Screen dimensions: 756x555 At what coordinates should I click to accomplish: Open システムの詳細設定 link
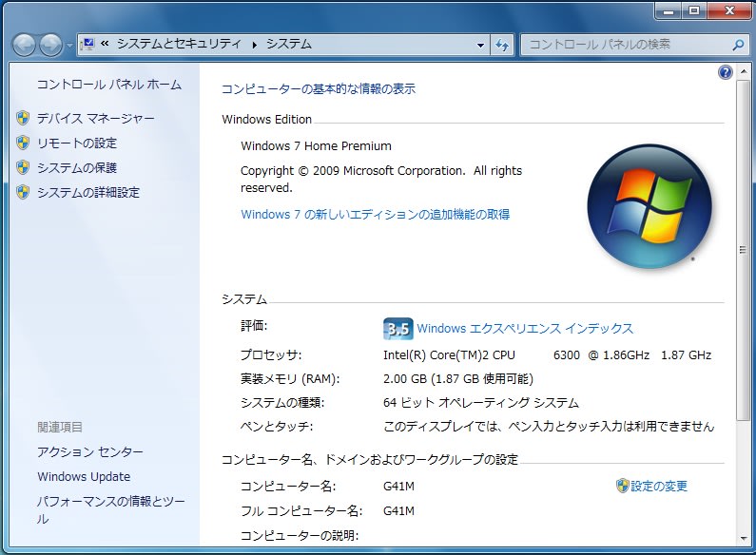pyautogui.click(x=88, y=193)
